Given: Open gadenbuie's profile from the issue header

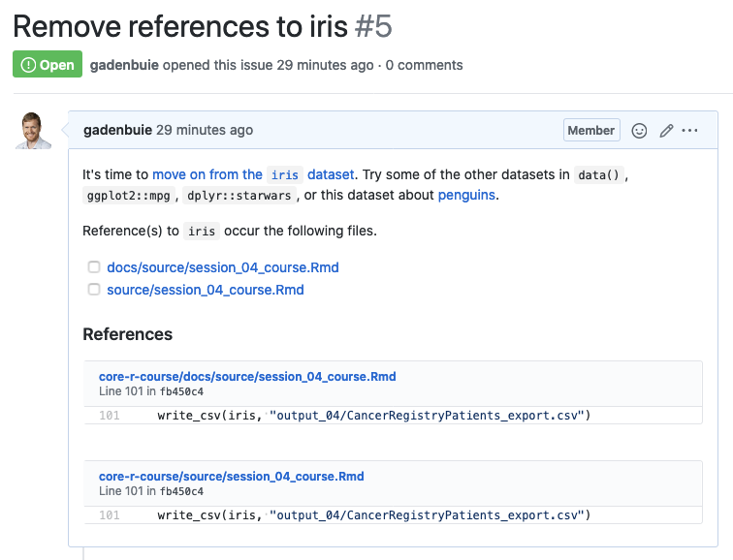Looking at the screenshot, I should (x=124, y=66).
